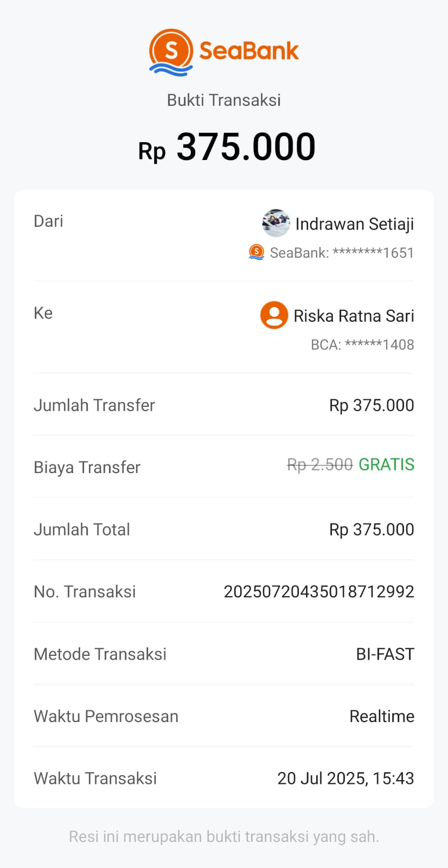Tap the BCA account number ending 1408
This screenshot has height=868, width=448.
tap(362, 344)
